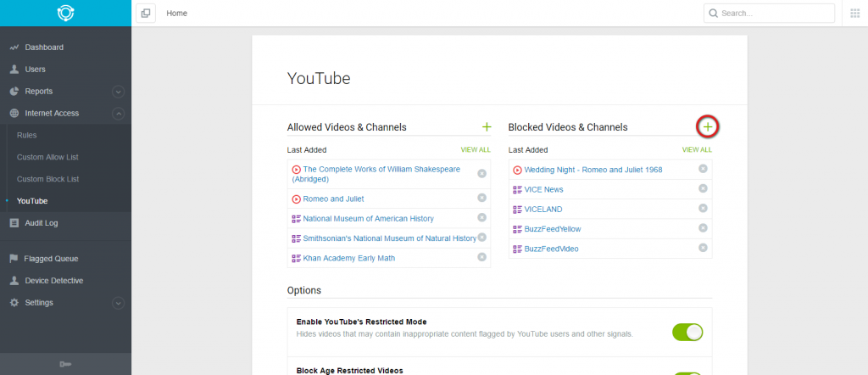868x375 pixels.
Task: Open Smithsonian's National Museum of Natural History link
Action: pos(390,238)
